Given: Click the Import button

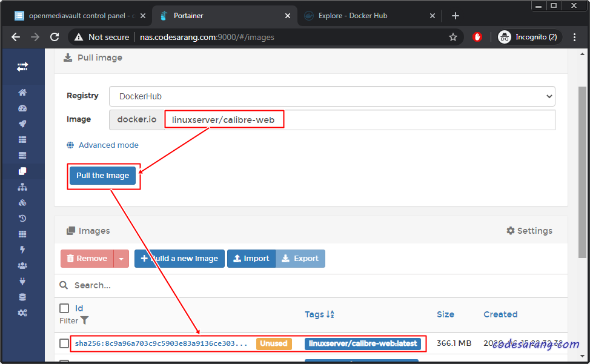Looking at the screenshot, I should 251,259.
